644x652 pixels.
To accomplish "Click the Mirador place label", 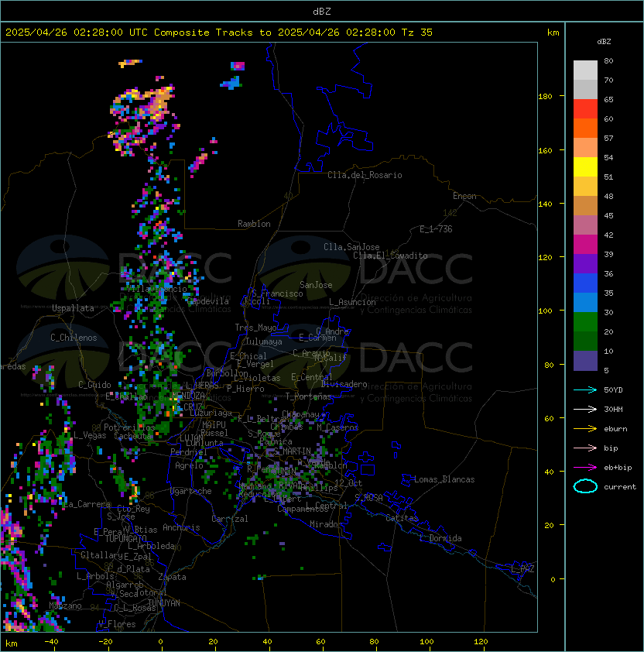I will (326, 524).
